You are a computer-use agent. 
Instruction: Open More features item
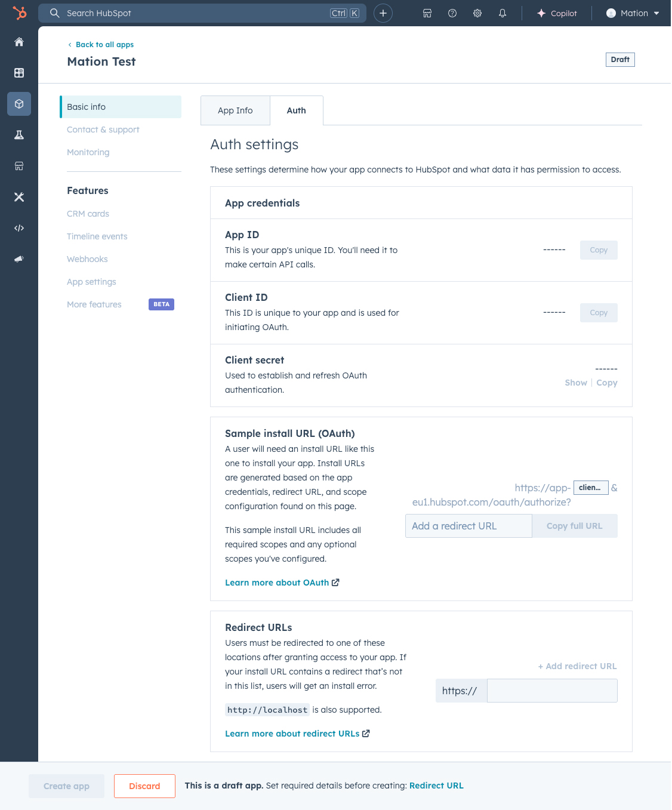tap(94, 304)
